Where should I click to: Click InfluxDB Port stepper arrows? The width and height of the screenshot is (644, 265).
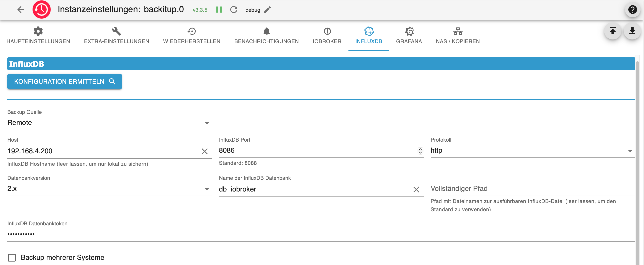(420, 150)
